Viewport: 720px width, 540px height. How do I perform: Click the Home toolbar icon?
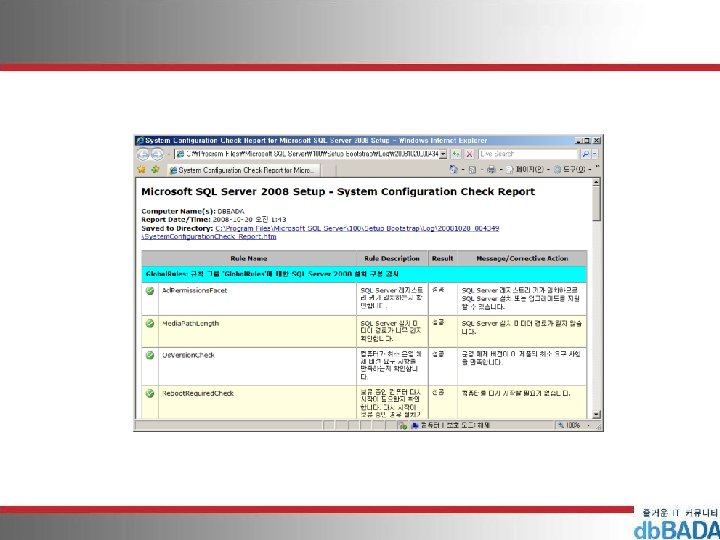(453, 170)
